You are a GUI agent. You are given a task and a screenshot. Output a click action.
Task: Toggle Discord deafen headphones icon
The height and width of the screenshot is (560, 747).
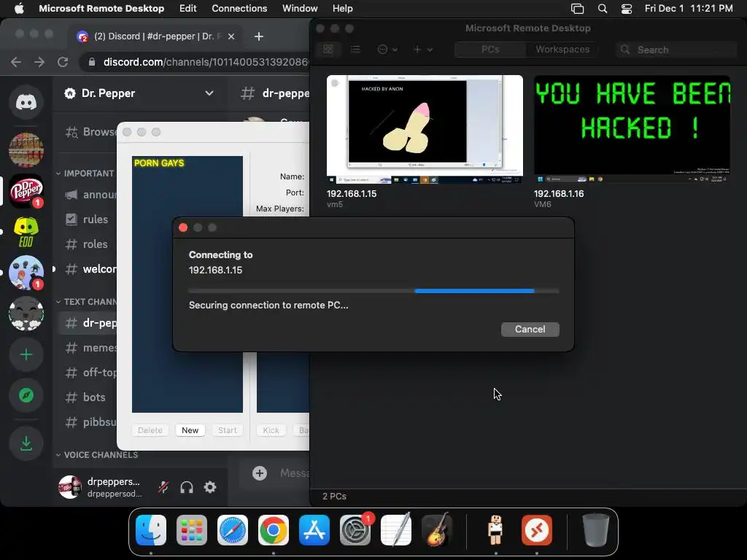187,487
